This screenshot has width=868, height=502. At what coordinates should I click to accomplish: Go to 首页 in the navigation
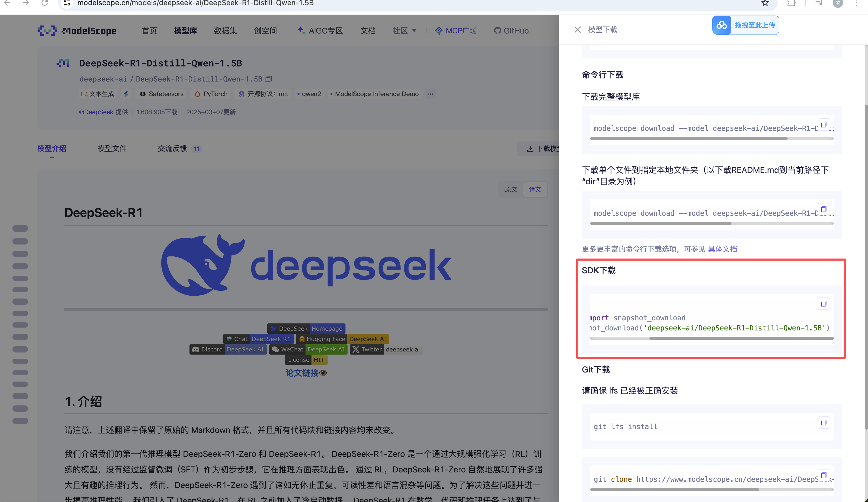pos(149,31)
